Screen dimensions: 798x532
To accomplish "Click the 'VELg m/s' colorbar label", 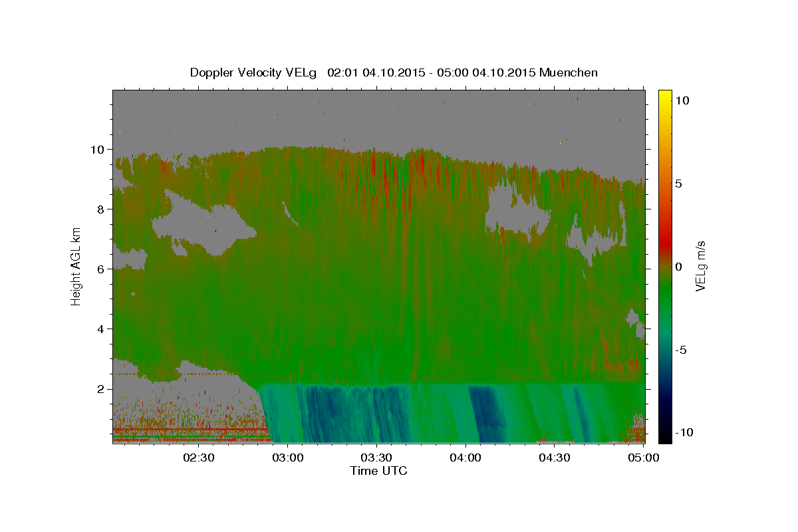I will [700, 267].
